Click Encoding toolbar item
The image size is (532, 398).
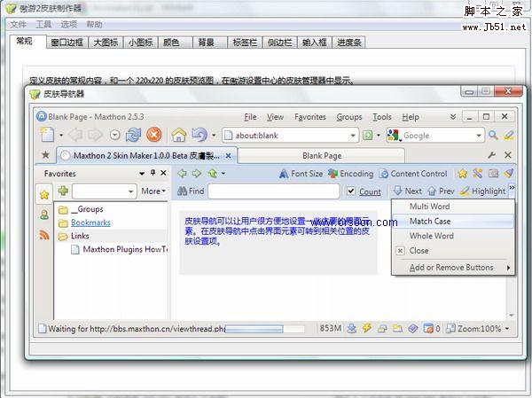[x=351, y=174]
